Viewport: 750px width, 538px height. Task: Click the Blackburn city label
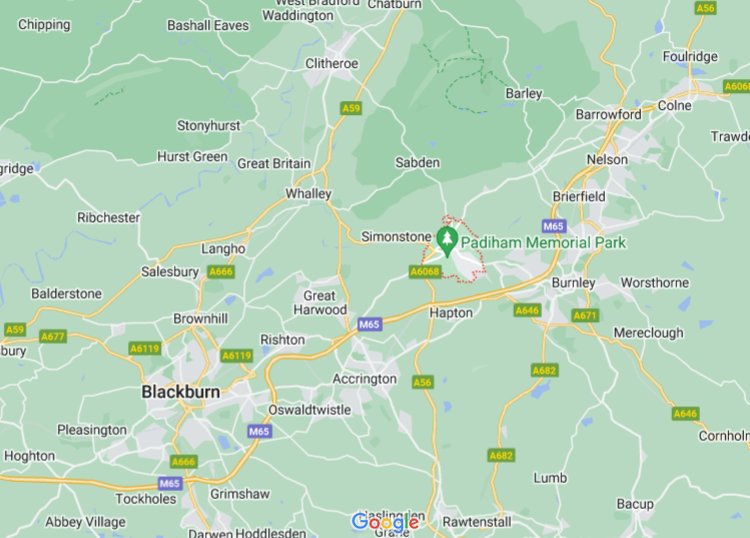[x=181, y=392]
